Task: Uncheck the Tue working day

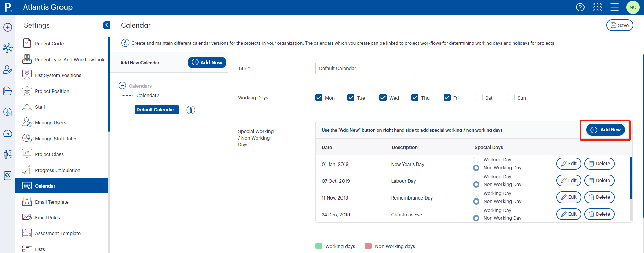Action: click(x=351, y=98)
